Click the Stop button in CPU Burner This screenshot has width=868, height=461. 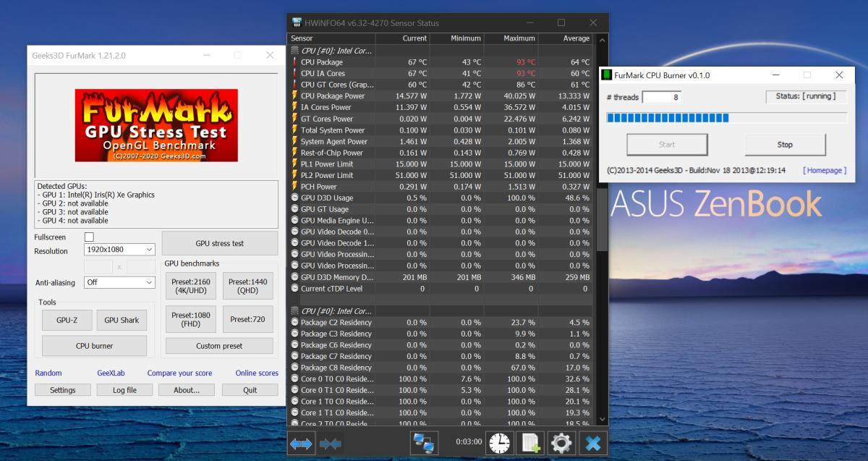[x=785, y=145]
